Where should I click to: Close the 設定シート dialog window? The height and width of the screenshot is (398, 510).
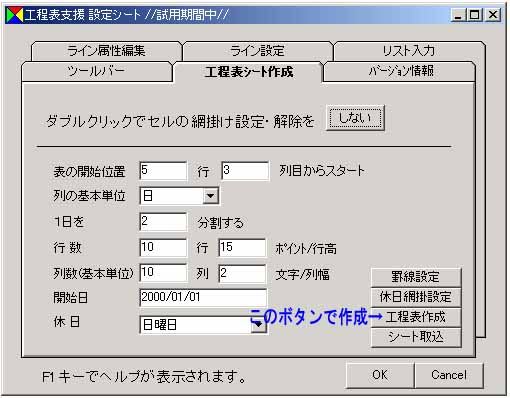click(493, 15)
